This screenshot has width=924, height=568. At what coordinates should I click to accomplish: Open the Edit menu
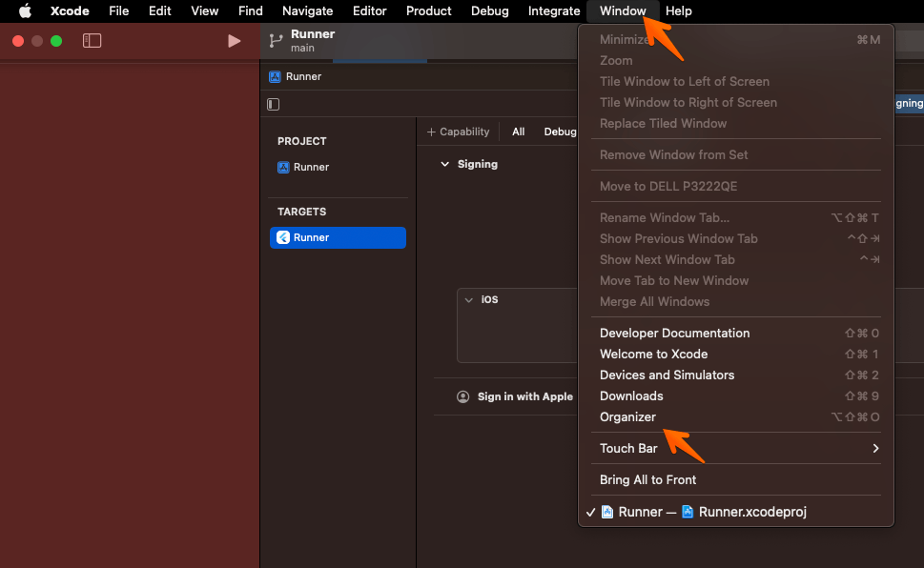[x=159, y=10]
